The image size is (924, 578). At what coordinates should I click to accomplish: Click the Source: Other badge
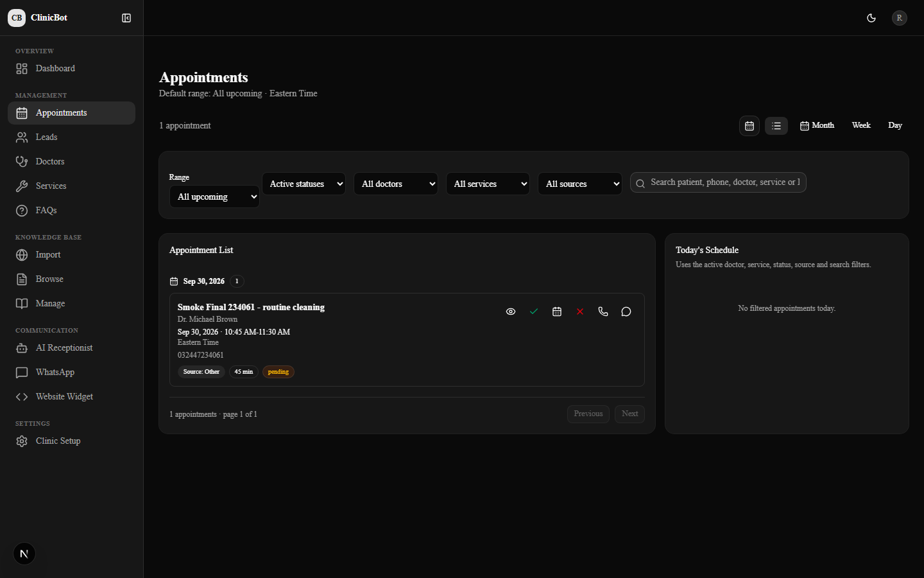[201, 372]
